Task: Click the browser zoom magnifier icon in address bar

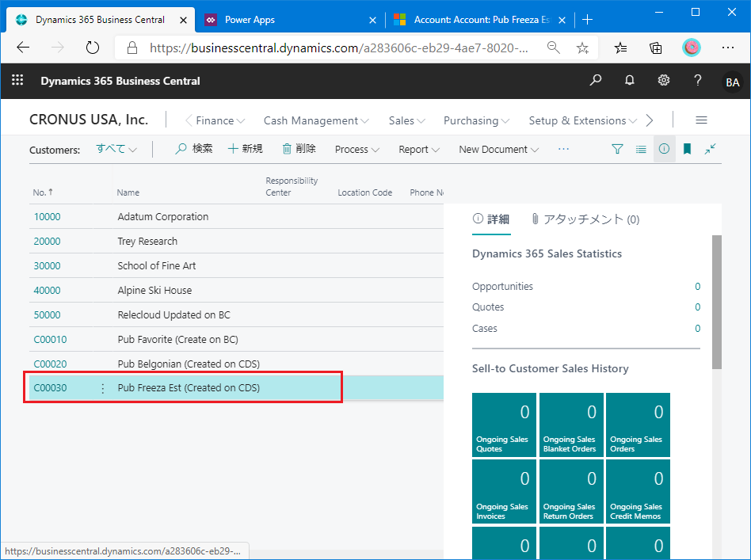Action: [x=553, y=48]
